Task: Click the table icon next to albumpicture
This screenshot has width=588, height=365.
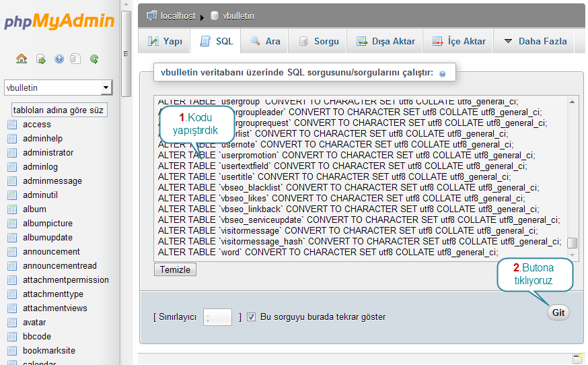Action: [x=12, y=224]
